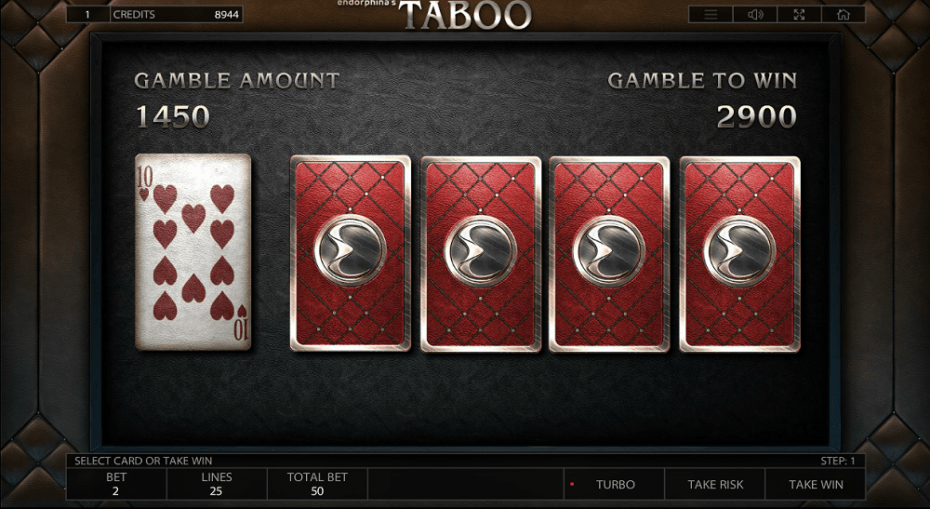Collect winnings with Take Win
The width and height of the screenshot is (930, 509).
pos(816,484)
